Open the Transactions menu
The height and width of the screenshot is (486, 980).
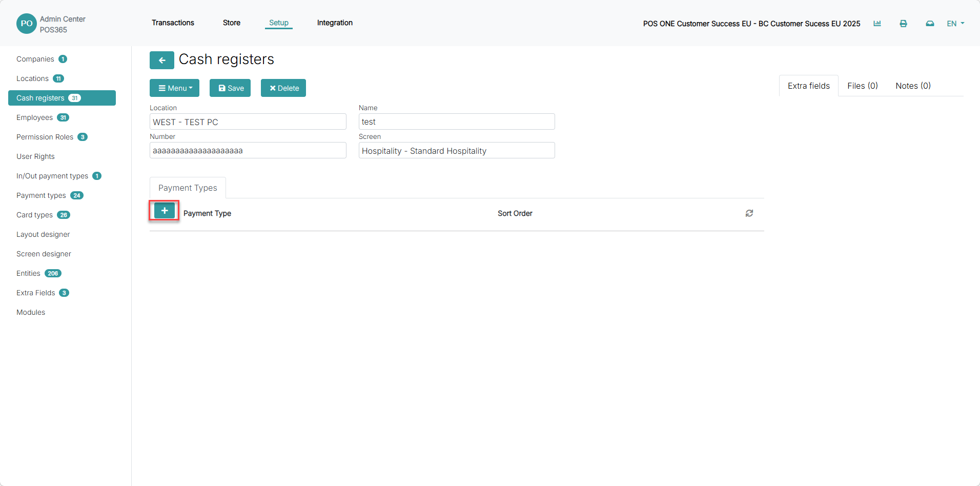(173, 23)
